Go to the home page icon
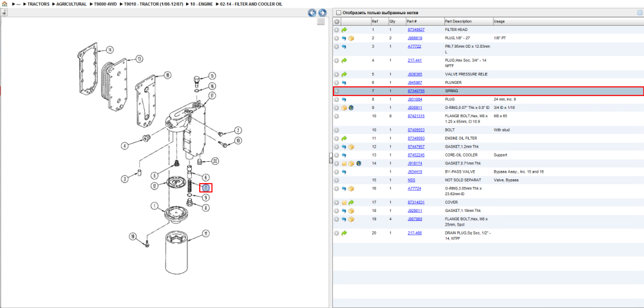 point(5,4)
